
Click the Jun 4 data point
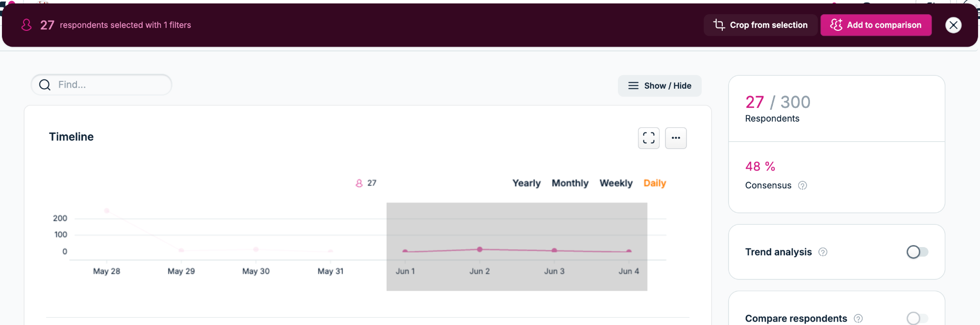point(629,251)
